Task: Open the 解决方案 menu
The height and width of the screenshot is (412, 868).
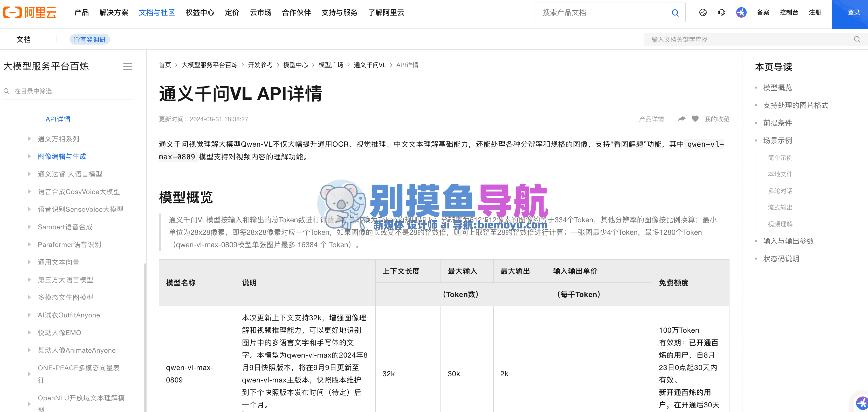Action: [x=114, y=12]
